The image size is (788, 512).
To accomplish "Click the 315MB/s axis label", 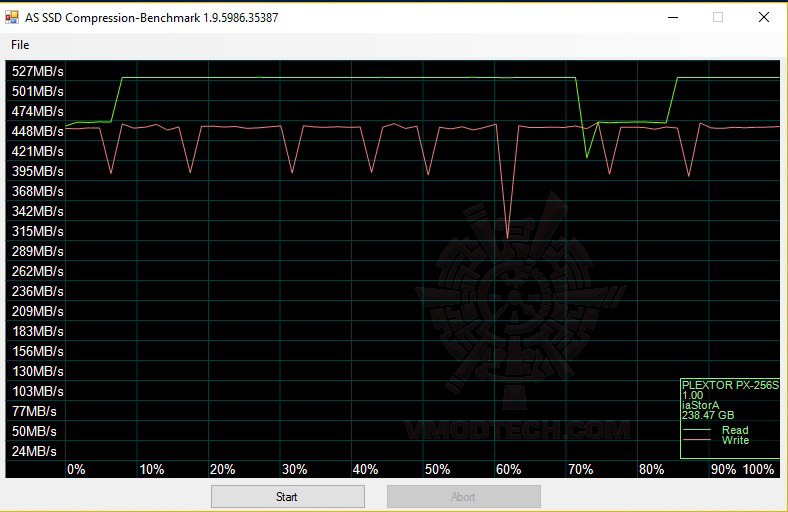I will (38, 231).
